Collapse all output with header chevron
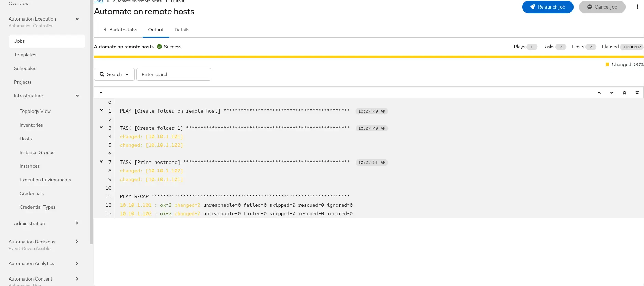644x286 pixels. [101, 92]
